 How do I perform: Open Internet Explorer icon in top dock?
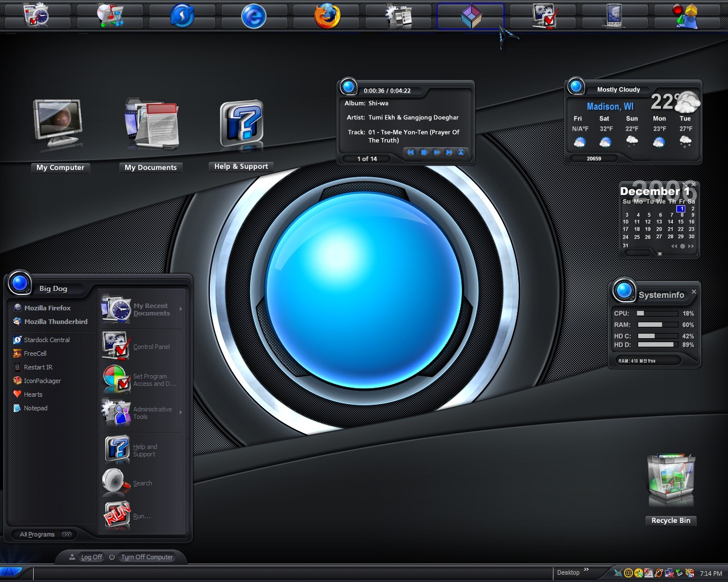pos(254,16)
